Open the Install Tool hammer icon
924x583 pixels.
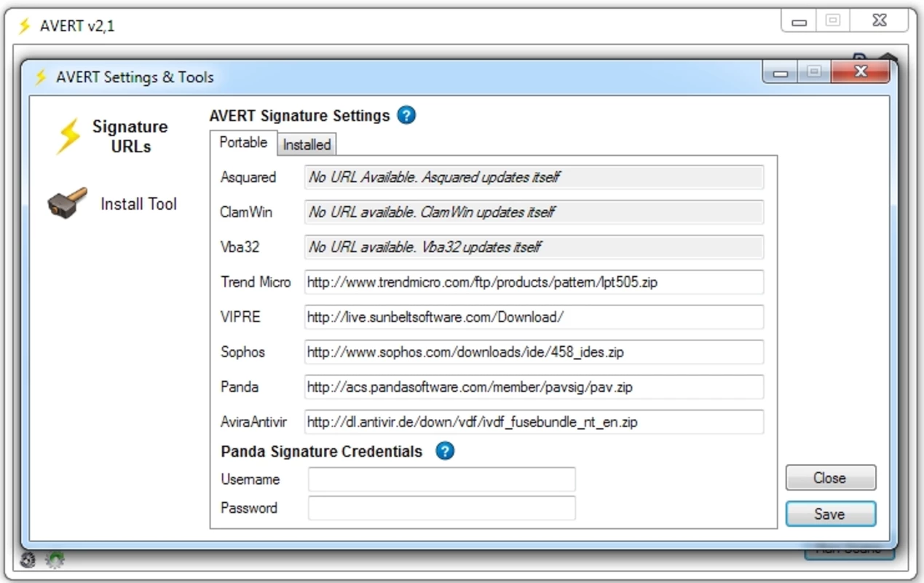point(68,203)
